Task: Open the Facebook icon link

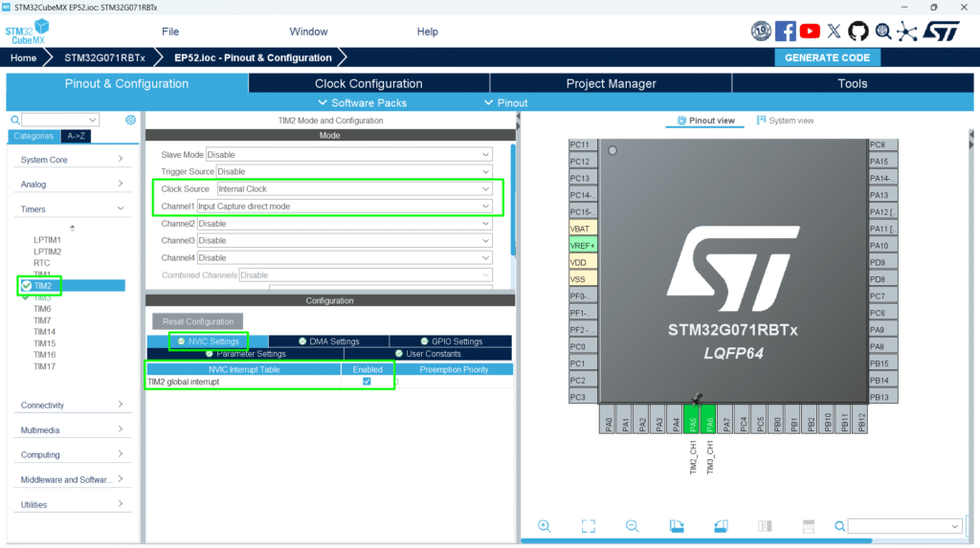Action: (786, 32)
